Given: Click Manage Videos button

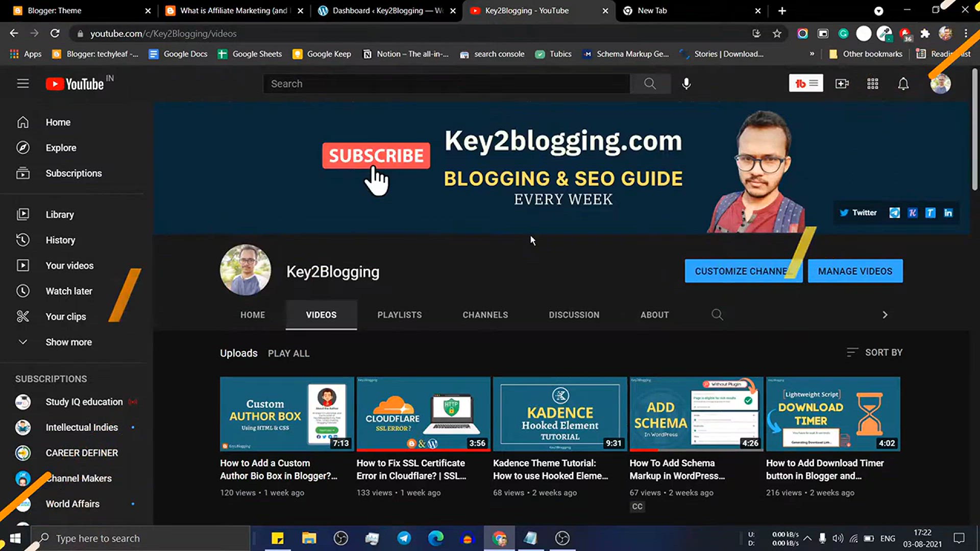Looking at the screenshot, I should [855, 271].
